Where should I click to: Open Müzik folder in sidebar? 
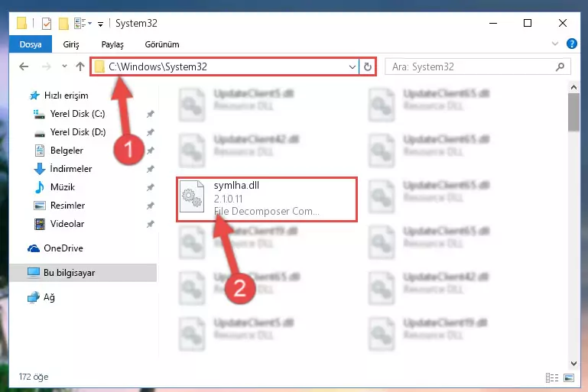62,187
